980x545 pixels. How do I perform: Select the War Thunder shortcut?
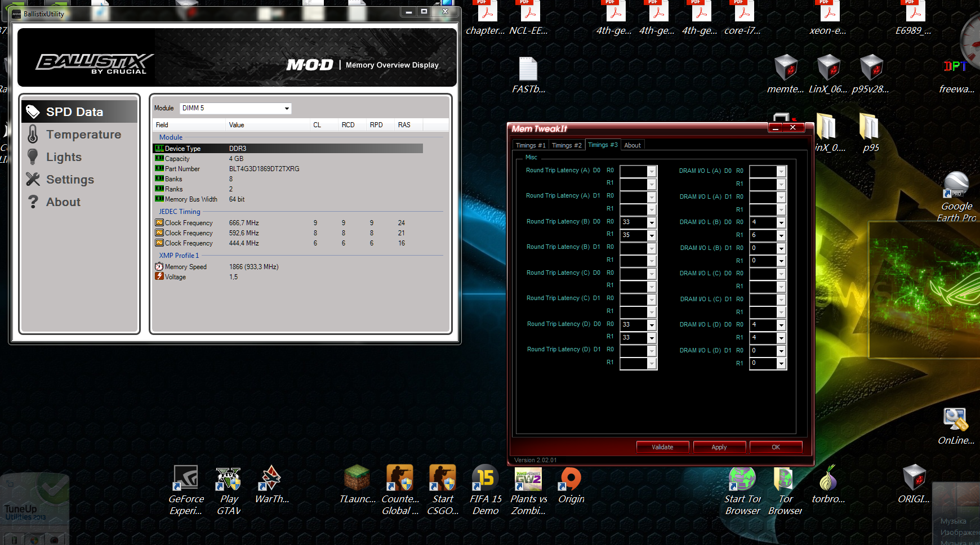coord(271,485)
